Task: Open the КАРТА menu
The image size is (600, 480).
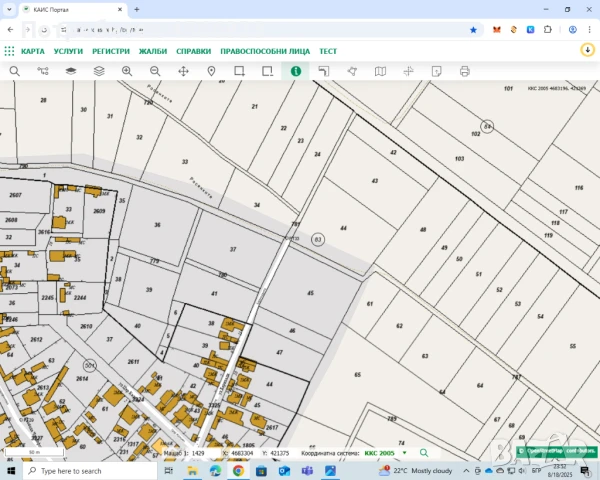Action: point(33,51)
